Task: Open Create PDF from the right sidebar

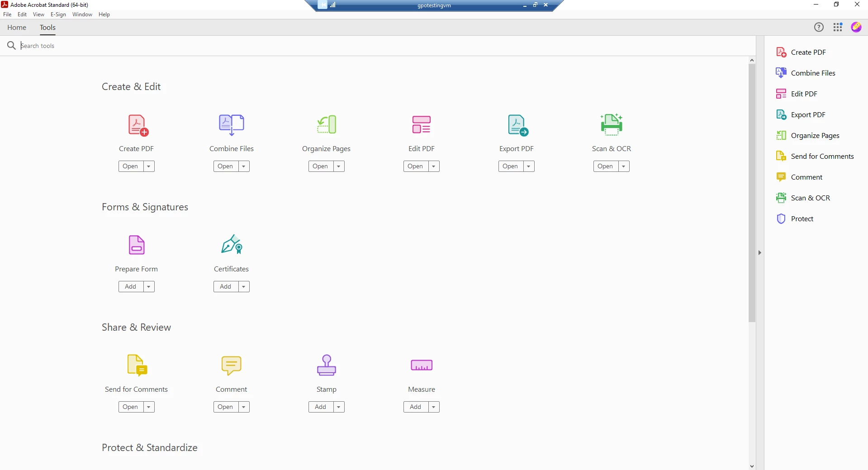Action: (801, 52)
